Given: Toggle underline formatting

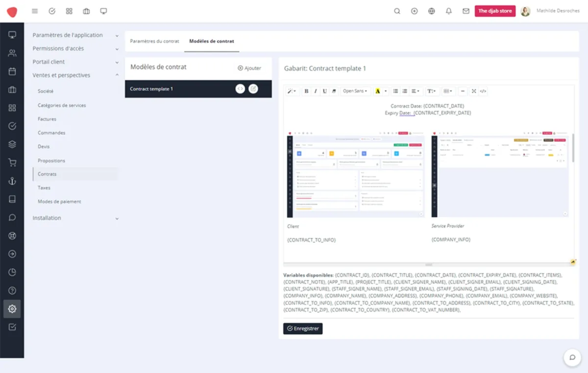Looking at the screenshot, I should pyautogui.click(x=325, y=91).
